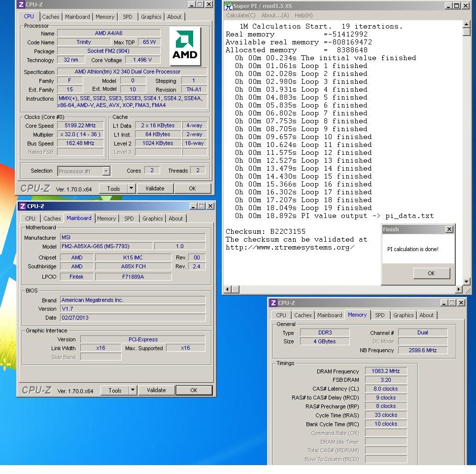The height and width of the screenshot is (474, 476).
Task: Open Calculate(C) menu in Super PI
Action: (x=241, y=15)
